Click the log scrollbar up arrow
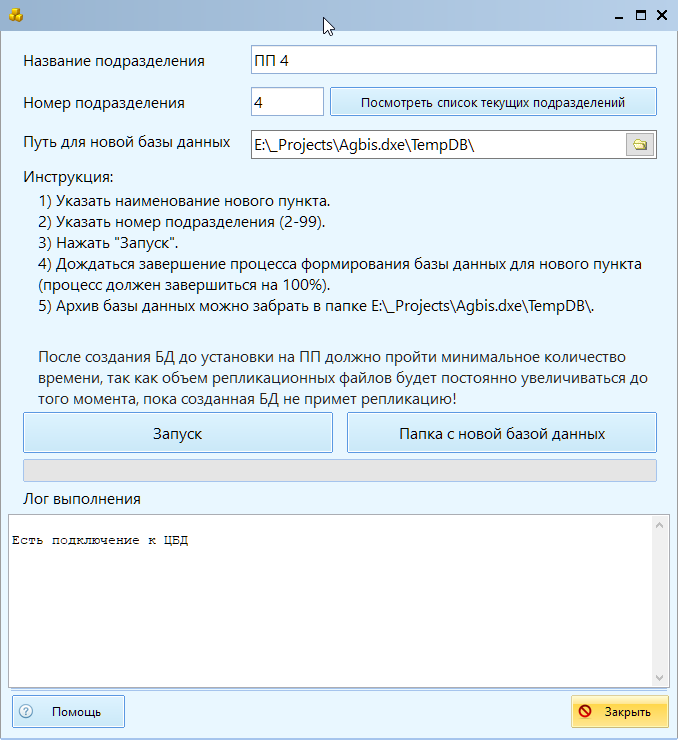Image resolution: width=678 pixels, height=740 pixels. coord(659,525)
